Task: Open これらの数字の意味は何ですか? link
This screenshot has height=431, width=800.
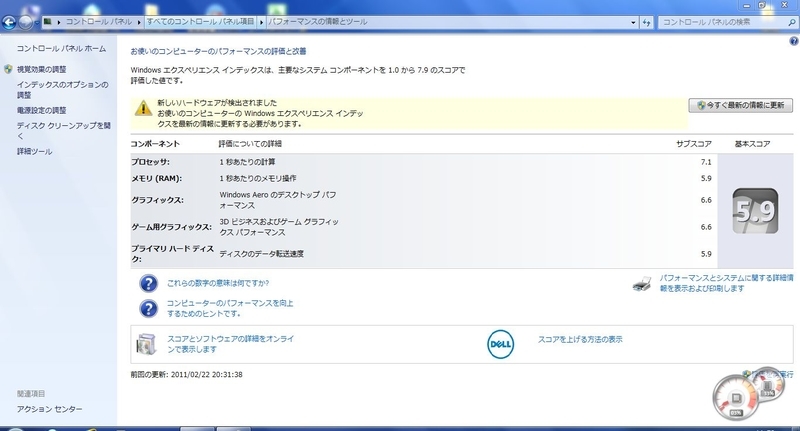Action: tap(218, 283)
